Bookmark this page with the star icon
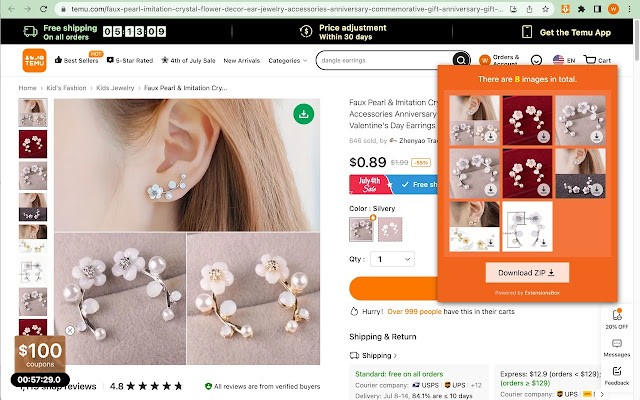This screenshot has height=400, width=640. 545,9
